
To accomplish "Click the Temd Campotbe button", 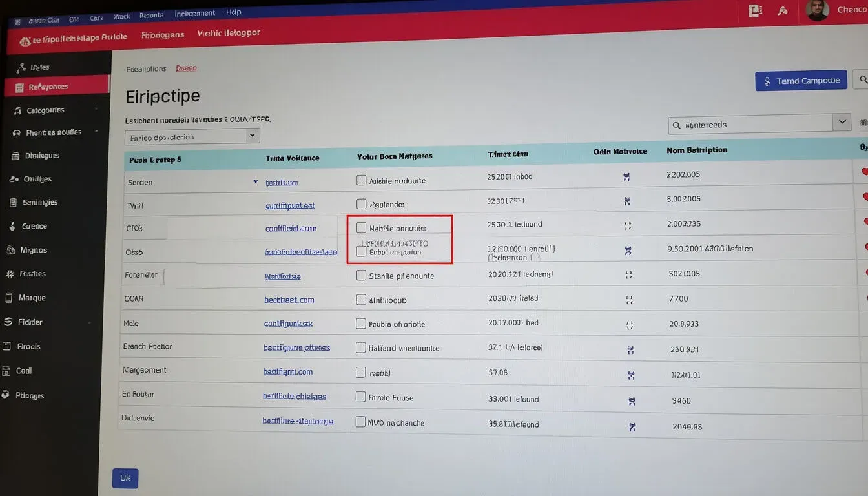I will (x=801, y=81).
